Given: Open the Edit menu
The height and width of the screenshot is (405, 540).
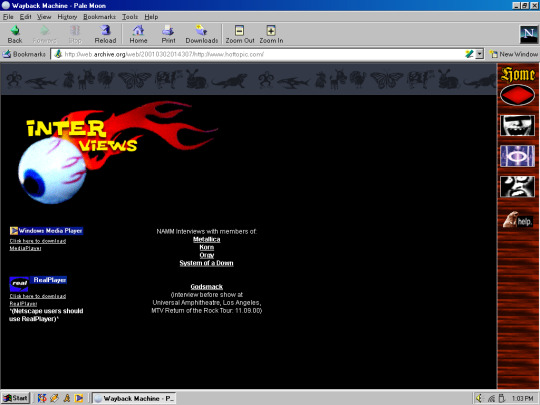Looking at the screenshot, I should point(25,17).
